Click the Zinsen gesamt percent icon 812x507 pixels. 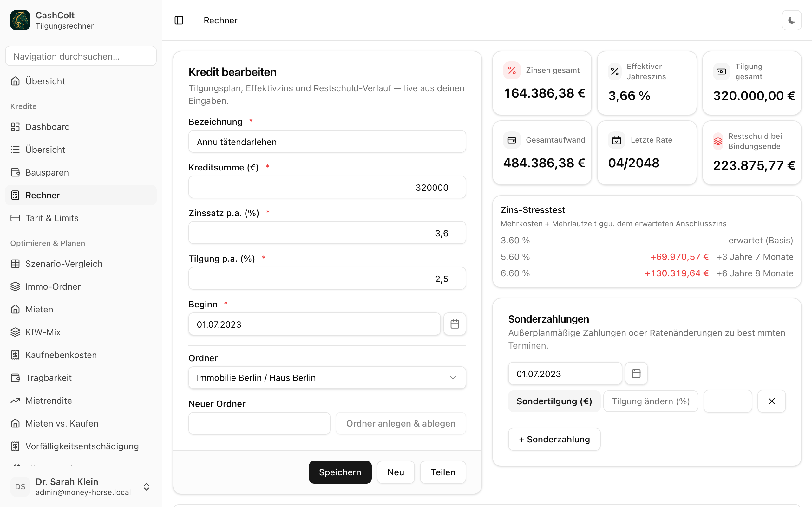pyautogui.click(x=512, y=70)
